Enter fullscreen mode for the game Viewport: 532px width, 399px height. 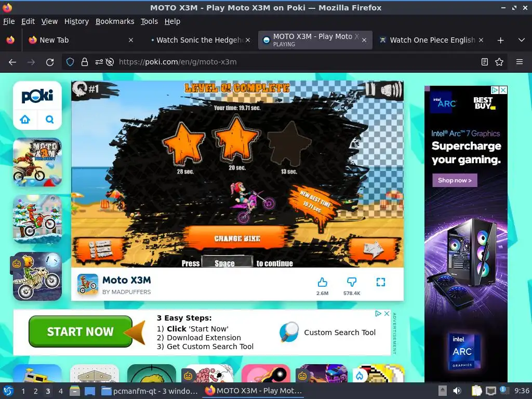pos(381,282)
